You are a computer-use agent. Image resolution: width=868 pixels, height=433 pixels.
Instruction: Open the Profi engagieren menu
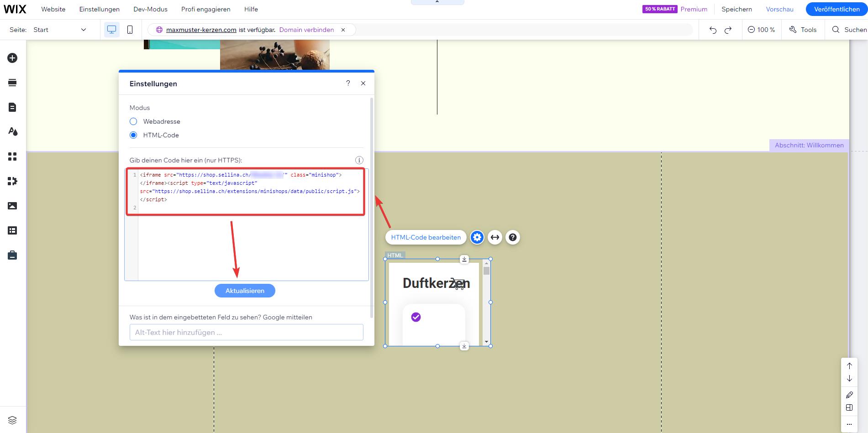click(206, 9)
